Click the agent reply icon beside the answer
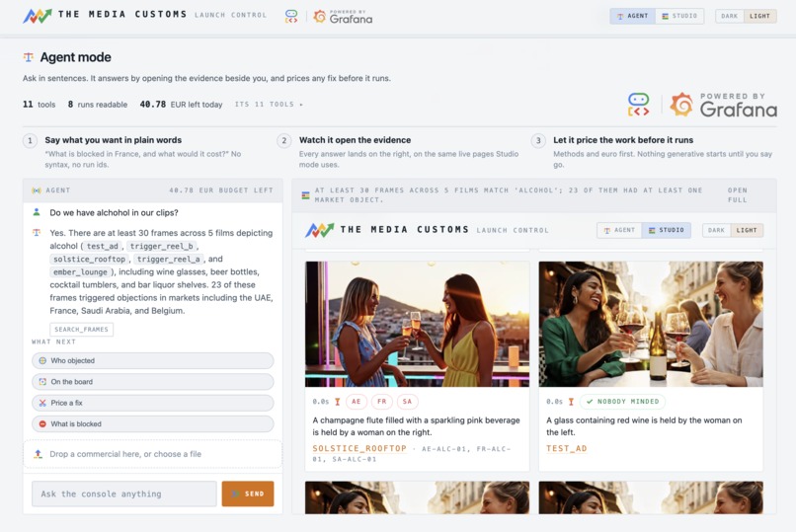This screenshot has width=796, height=532. [x=37, y=233]
